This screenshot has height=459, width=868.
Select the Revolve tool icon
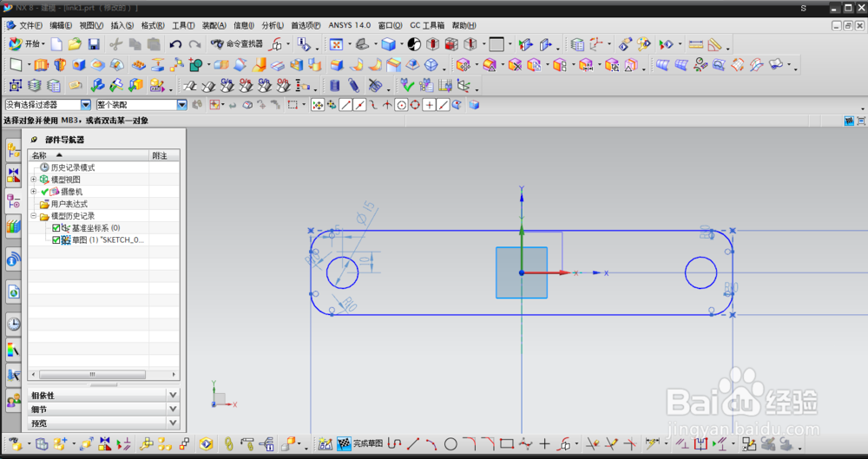pos(60,65)
